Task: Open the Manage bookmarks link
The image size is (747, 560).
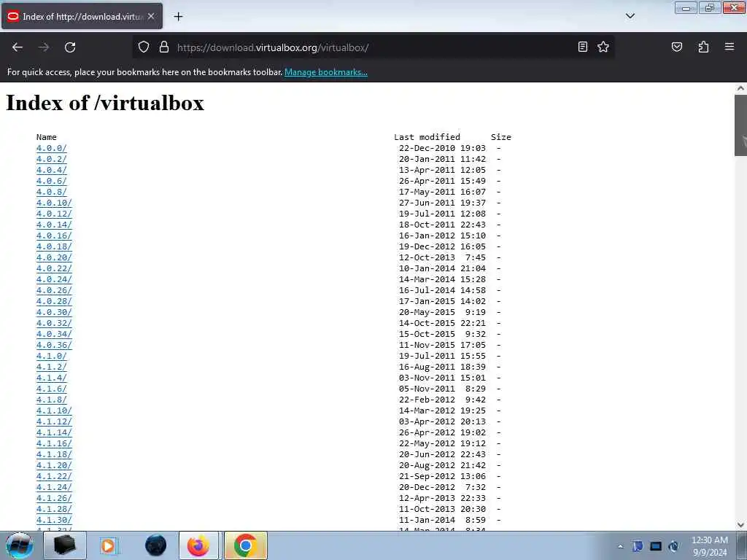Action: 326,72
